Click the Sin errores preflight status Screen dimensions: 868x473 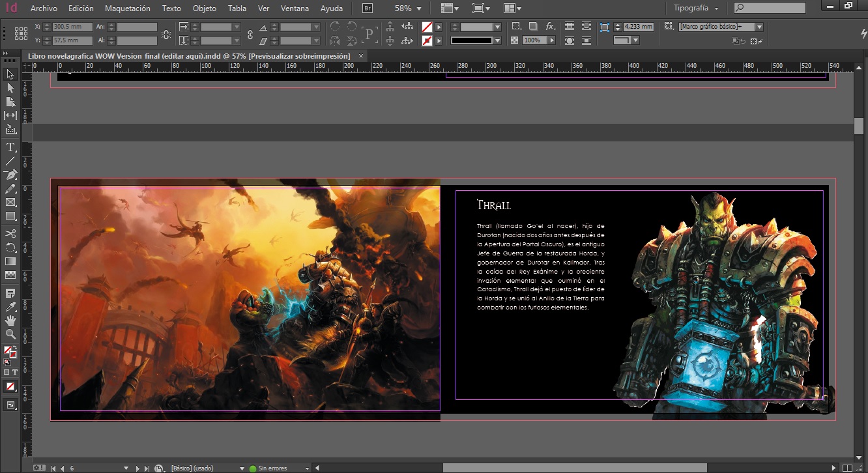(x=272, y=468)
